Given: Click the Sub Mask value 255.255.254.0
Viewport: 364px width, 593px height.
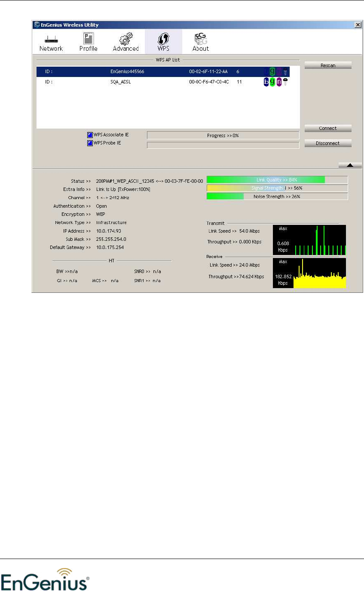Looking at the screenshot, I should [x=111, y=239].
